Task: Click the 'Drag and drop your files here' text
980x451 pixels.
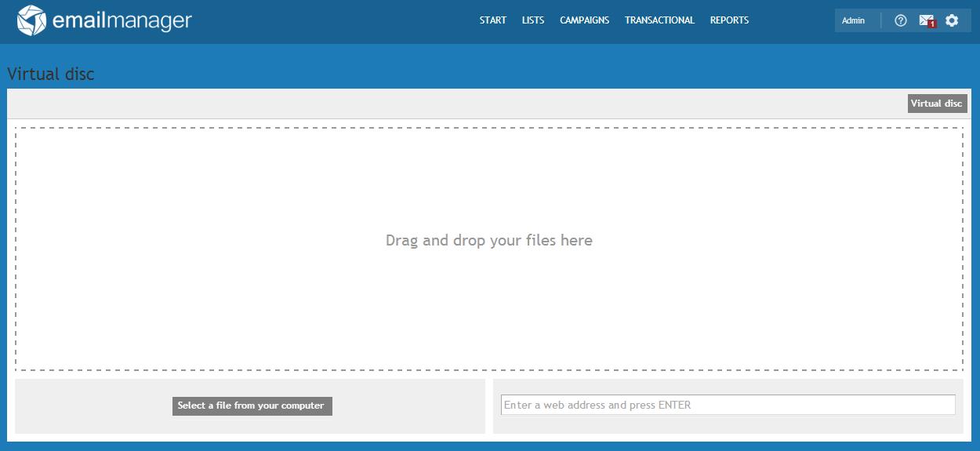Action: (x=488, y=241)
